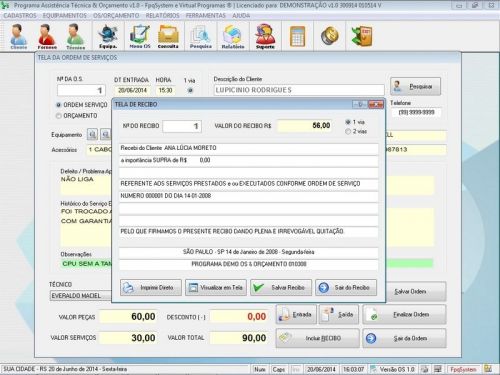
Task: Click the gold coin toolbar icon
Action: pyautogui.click(x=329, y=36)
